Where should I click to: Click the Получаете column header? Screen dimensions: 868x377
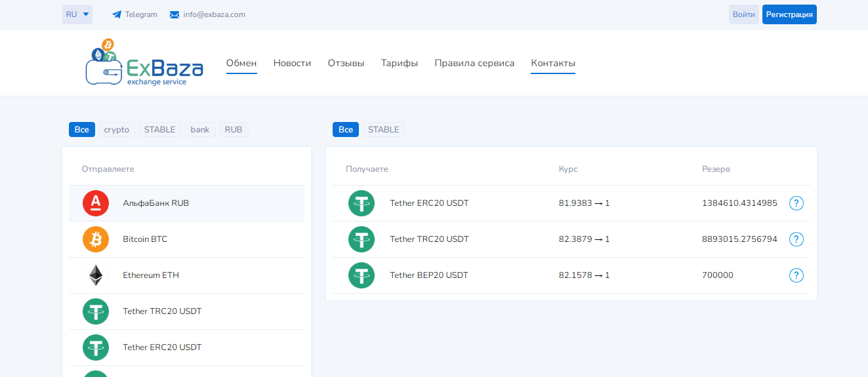pos(367,169)
